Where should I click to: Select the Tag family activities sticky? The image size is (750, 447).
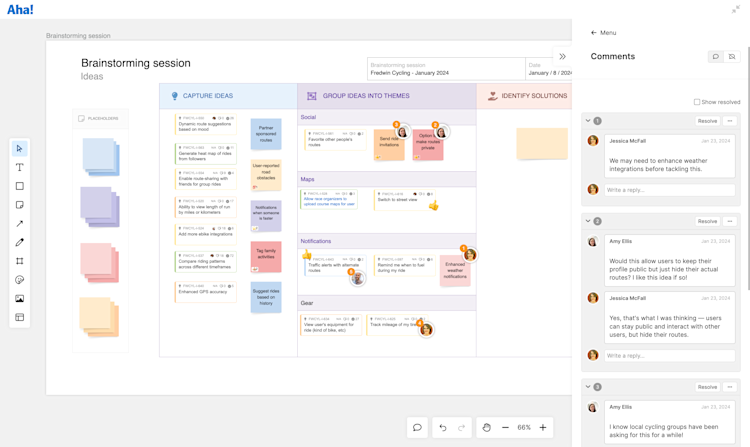pos(266,257)
